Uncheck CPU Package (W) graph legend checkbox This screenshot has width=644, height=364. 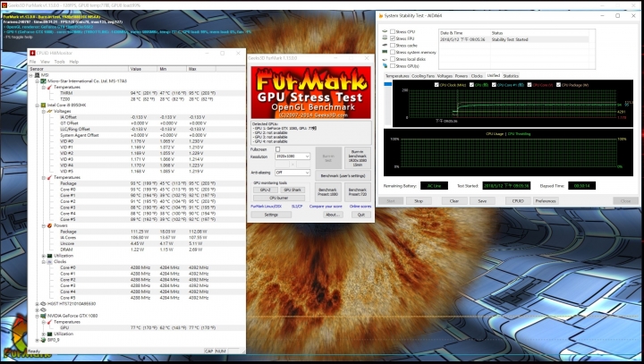coord(558,85)
